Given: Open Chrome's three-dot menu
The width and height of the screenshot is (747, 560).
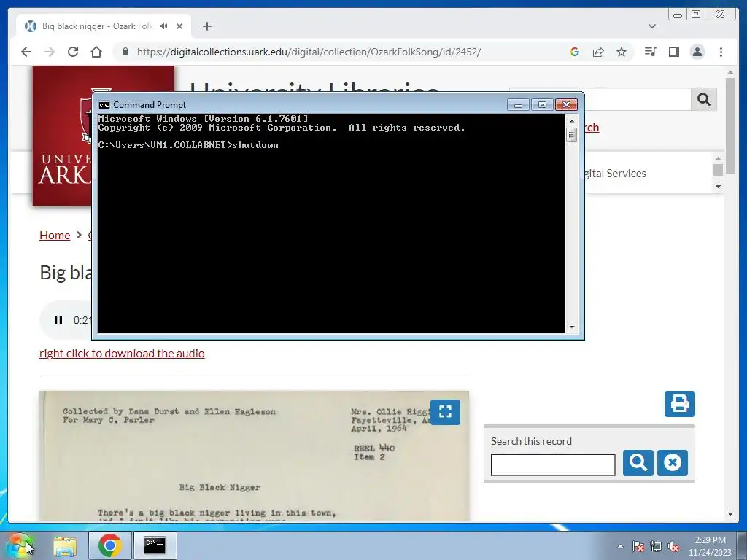Looking at the screenshot, I should point(721,52).
